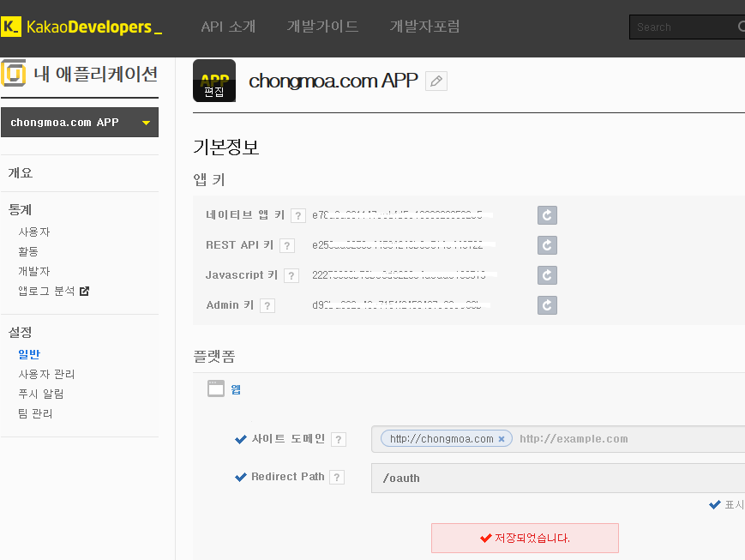Open the 개발가이드 menu
Image resolution: width=745 pixels, height=560 pixels.
point(322,27)
